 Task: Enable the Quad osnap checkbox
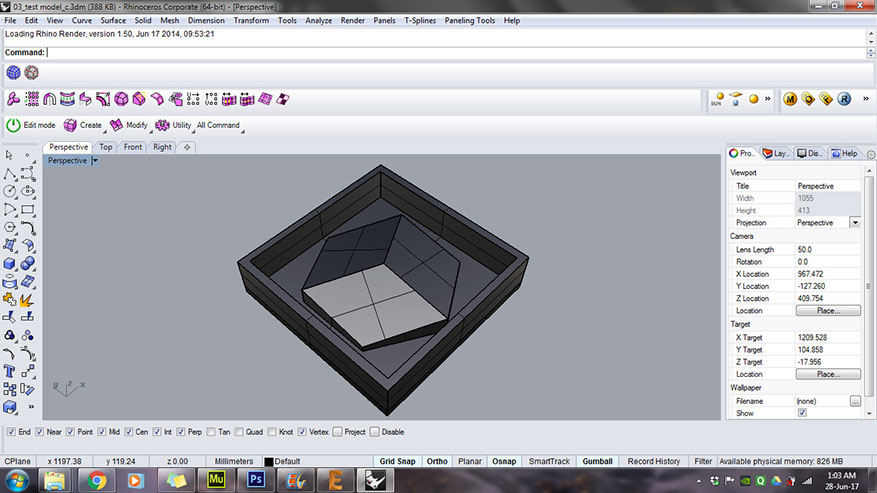(239, 432)
